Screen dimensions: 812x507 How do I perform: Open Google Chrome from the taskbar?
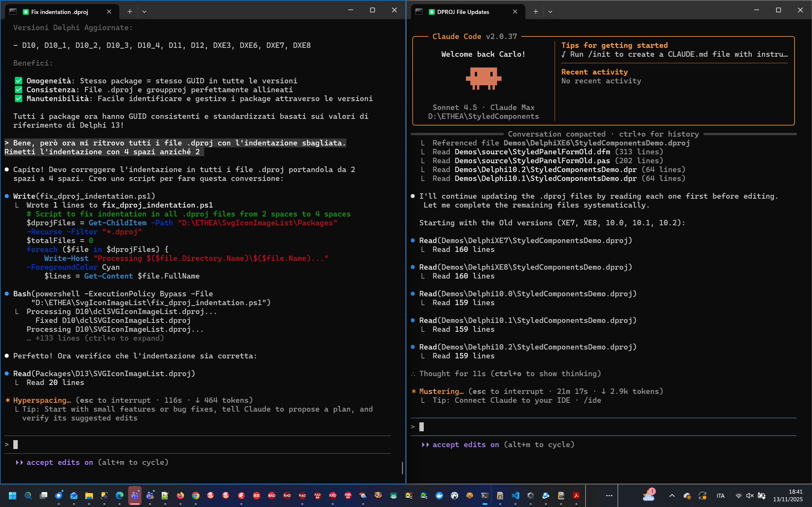pyautogui.click(x=196, y=496)
